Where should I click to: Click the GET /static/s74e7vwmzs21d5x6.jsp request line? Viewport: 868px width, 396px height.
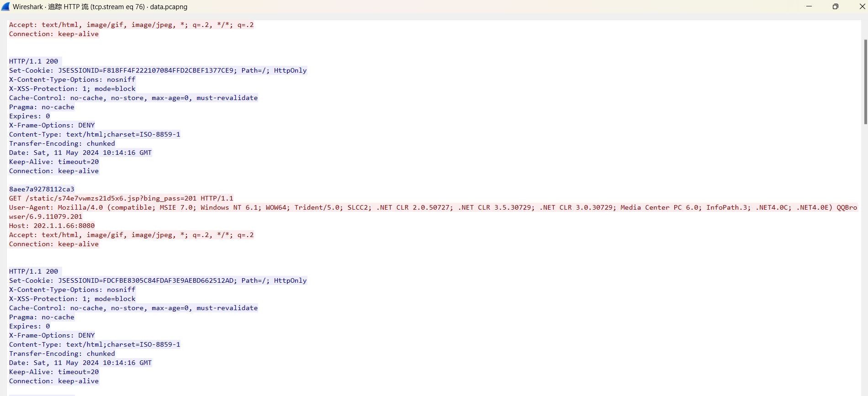coord(121,198)
